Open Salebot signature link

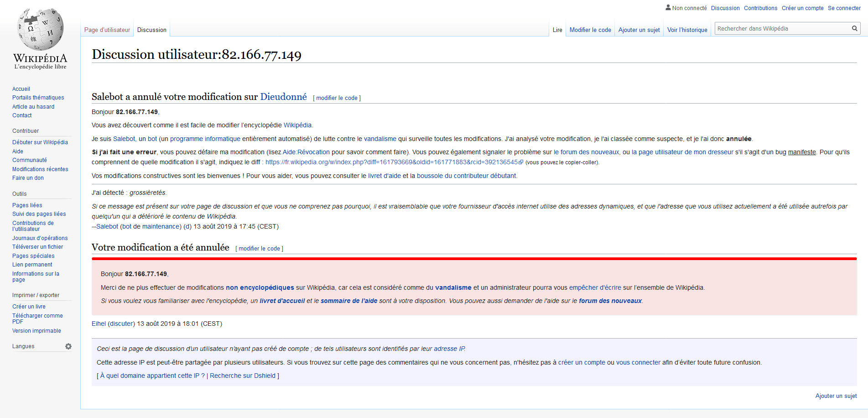coord(107,226)
